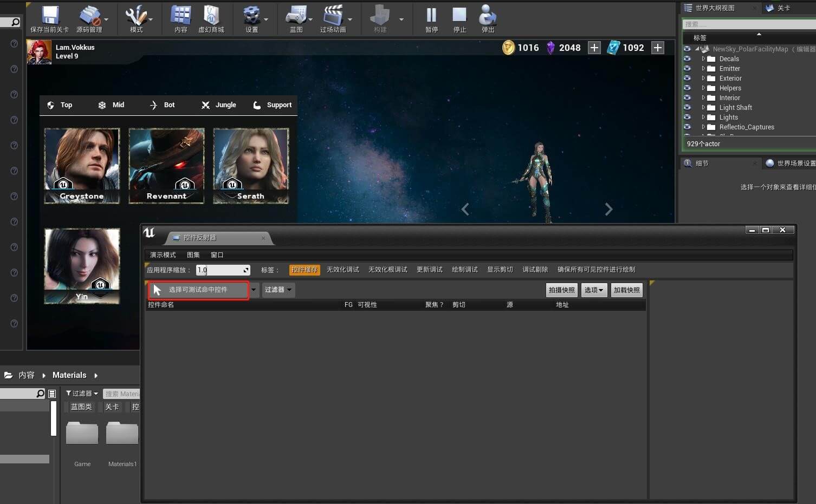Open Widget Reflector atlas menu
816x504 pixels.
click(193, 254)
